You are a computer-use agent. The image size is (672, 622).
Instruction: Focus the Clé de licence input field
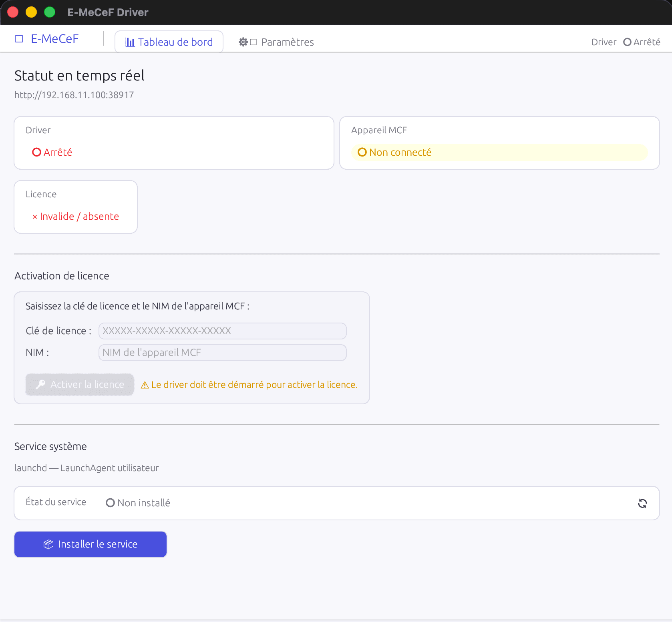pos(223,331)
